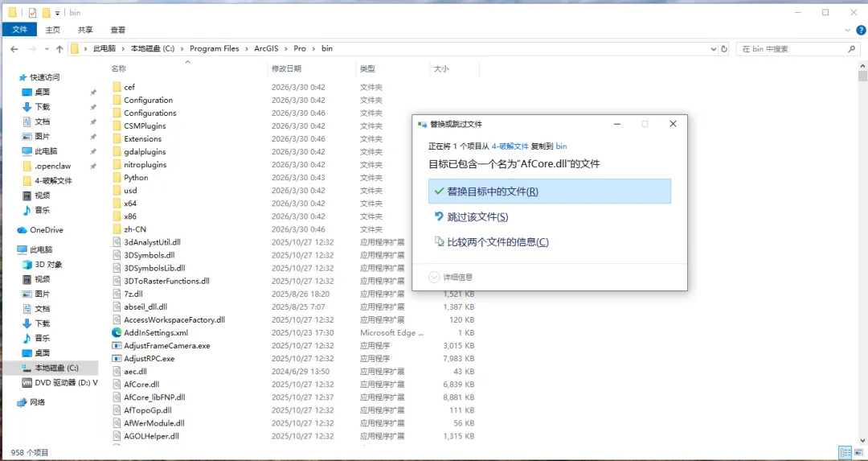The height and width of the screenshot is (461, 868).
Task: Click the search bin input field
Action: click(792, 49)
